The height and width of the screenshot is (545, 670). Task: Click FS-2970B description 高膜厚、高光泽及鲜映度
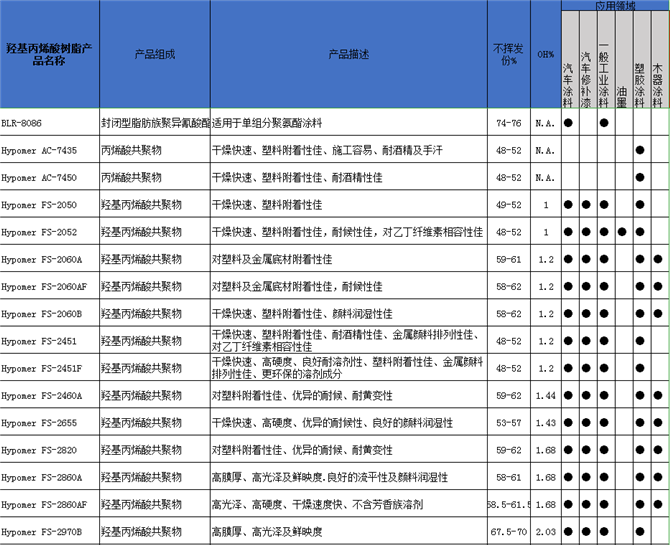coord(349,532)
